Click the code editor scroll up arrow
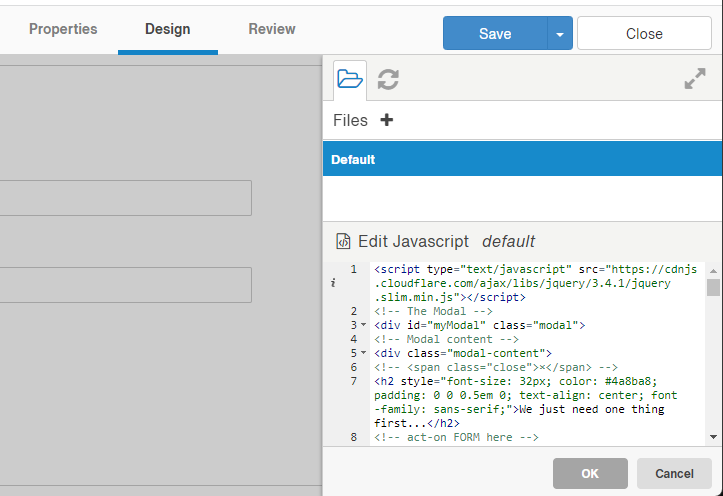Screen dimensions: 723x496 pyautogui.click(x=713, y=271)
